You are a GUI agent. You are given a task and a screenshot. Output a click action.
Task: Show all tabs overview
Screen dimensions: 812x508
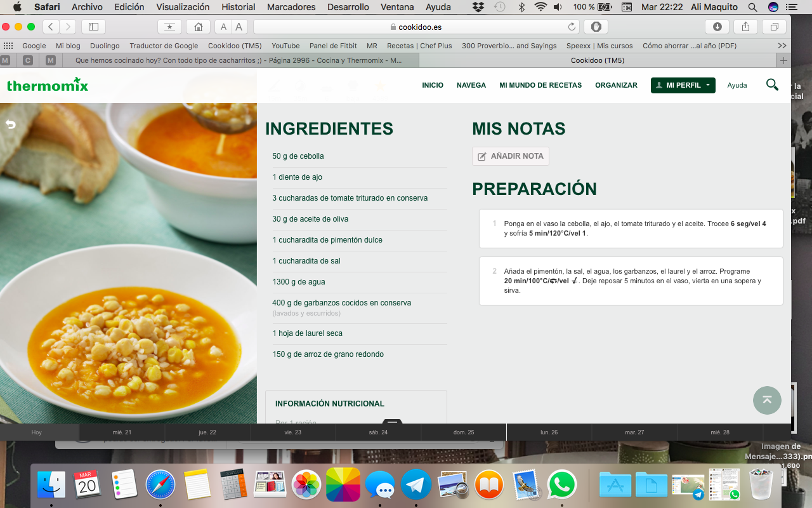tap(775, 27)
